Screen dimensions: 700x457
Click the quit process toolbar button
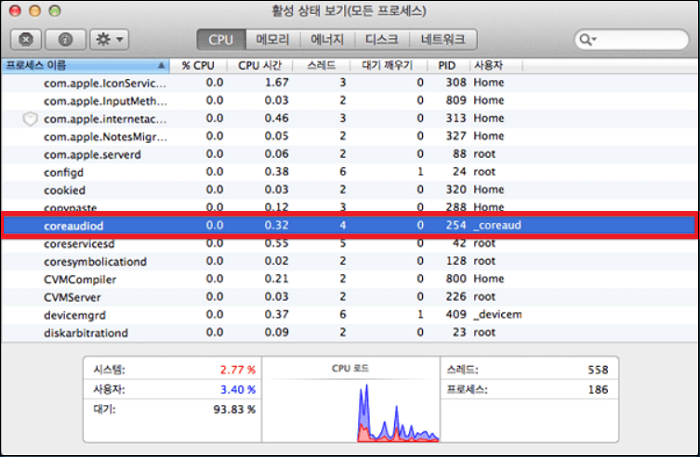pos(26,40)
